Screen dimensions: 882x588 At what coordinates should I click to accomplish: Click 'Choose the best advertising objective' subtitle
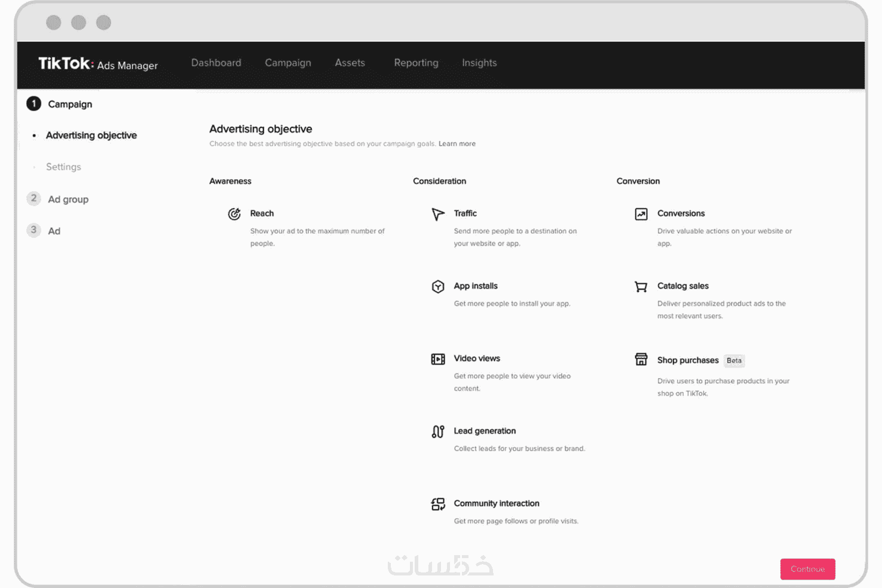point(323,143)
